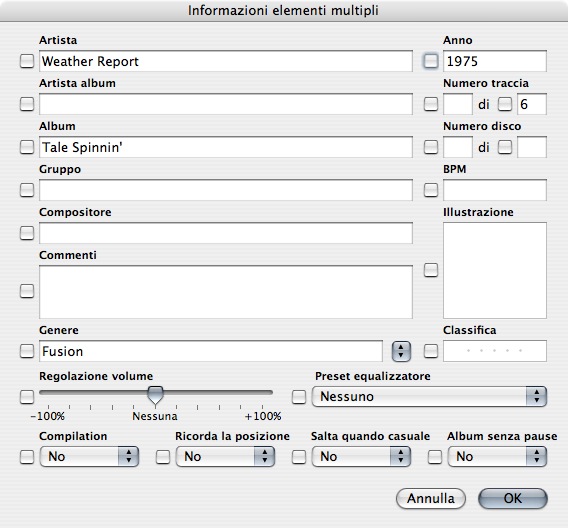This screenshot has width=568, height=528.
Task: Enable the Anno checkbox
Action: click(x=431, y=61)
